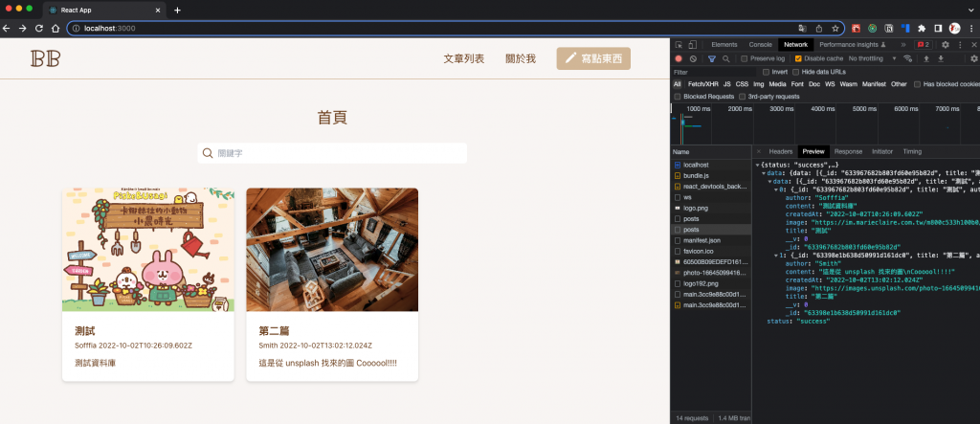This screenshot has height=424, width=980.
Task: Close the React App tab
Action: 157,10
